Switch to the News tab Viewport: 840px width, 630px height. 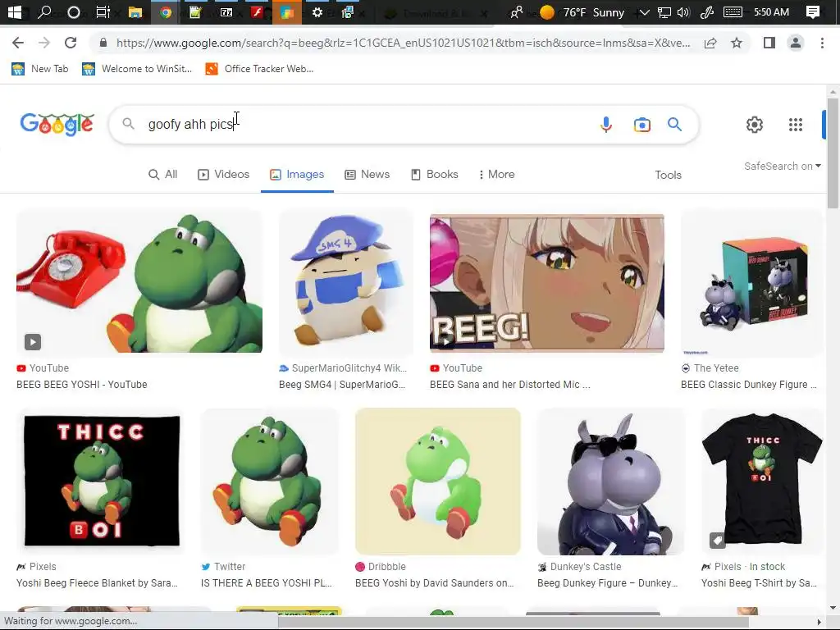point(367,174)
